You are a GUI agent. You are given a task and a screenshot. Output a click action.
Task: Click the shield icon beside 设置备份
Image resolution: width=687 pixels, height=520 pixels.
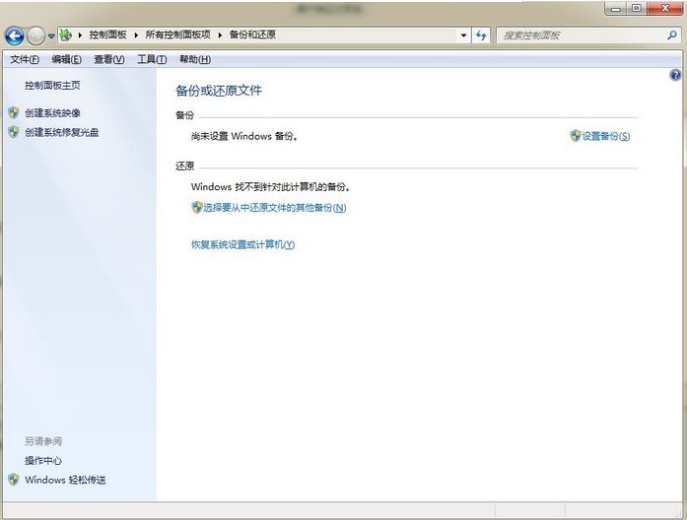click(x=575, y=135)
